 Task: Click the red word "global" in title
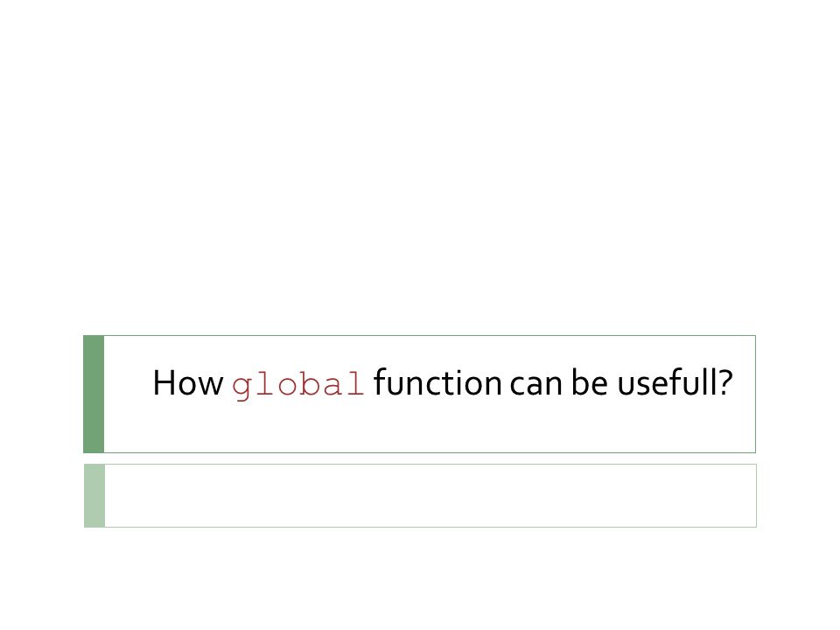click(297, 385)
